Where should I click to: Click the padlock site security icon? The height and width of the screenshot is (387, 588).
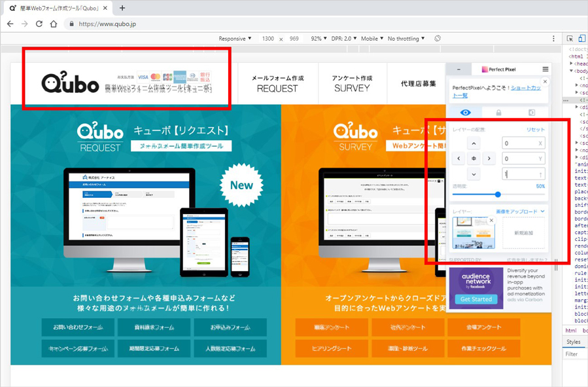tap(72, 24)
